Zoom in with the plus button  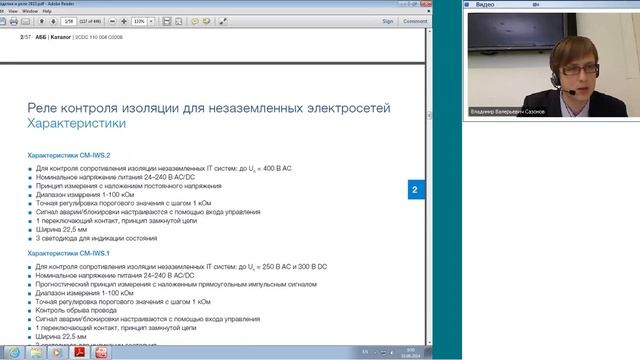(124, 21)
